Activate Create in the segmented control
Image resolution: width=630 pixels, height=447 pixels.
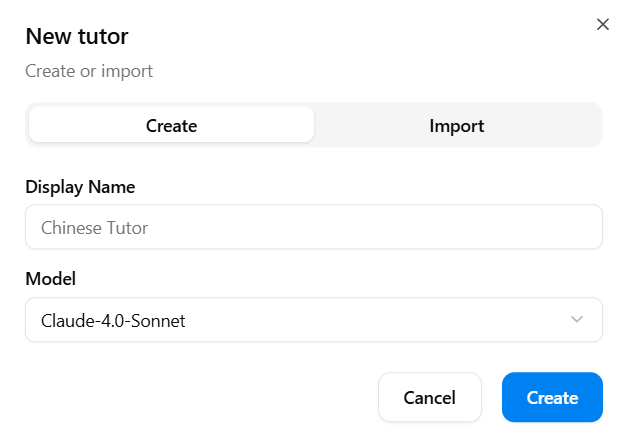(171, 126)
